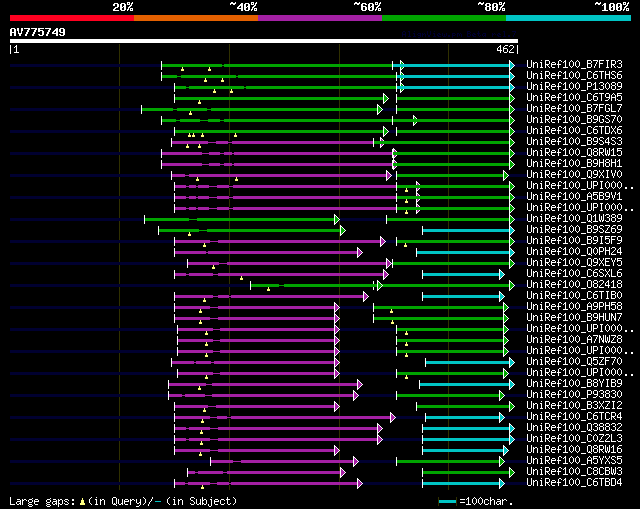
Task: Select the UniRef100_C6SXL6 label
Action: point(574,273)
